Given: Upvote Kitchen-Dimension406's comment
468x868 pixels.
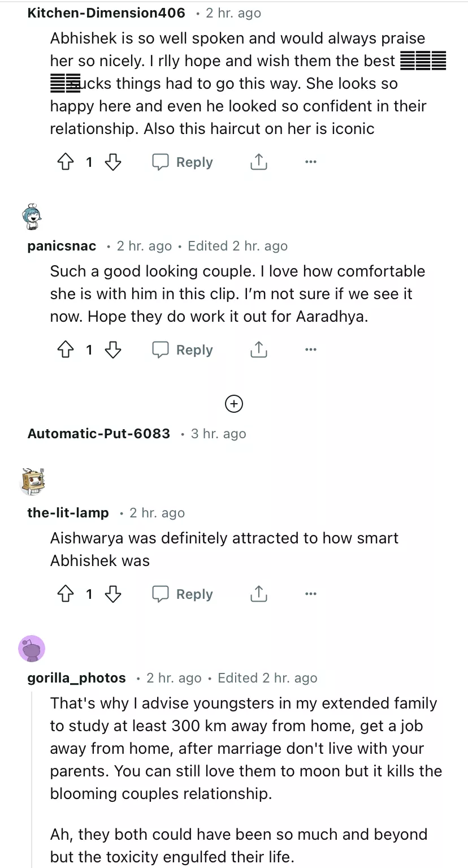Looking at the screenshot, I should (x=66, y=162).
